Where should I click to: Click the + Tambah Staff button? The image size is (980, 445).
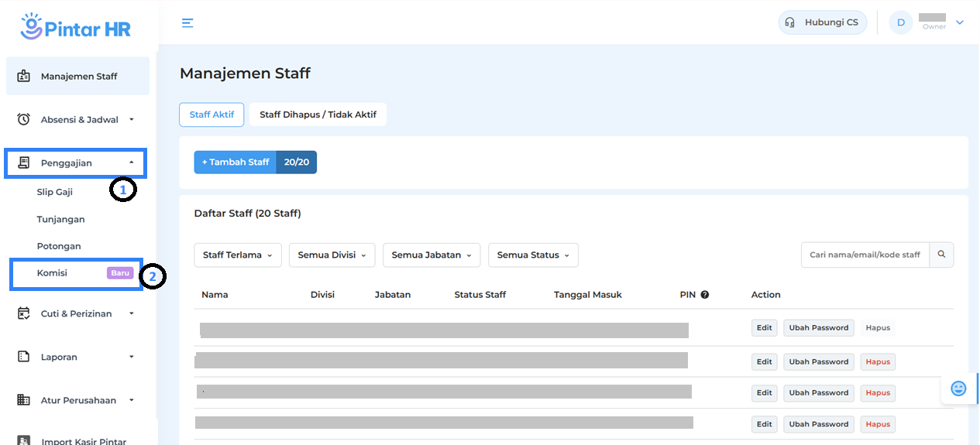tap(236, 162)
